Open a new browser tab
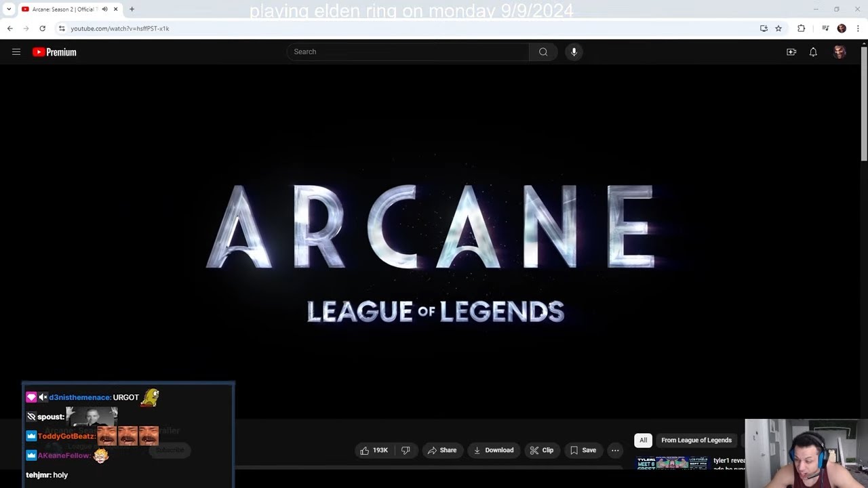 point(132,9)
